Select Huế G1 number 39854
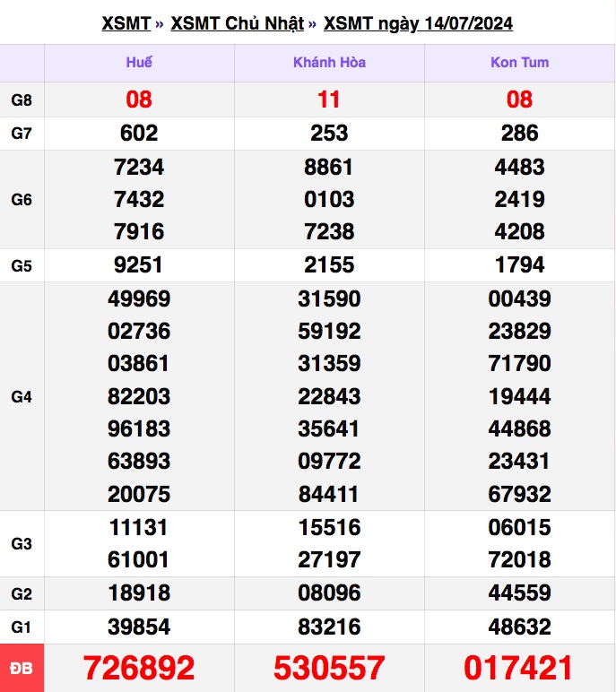Image resolution: width=616 pixels, height=692 pixels. [x=139, y=627]
